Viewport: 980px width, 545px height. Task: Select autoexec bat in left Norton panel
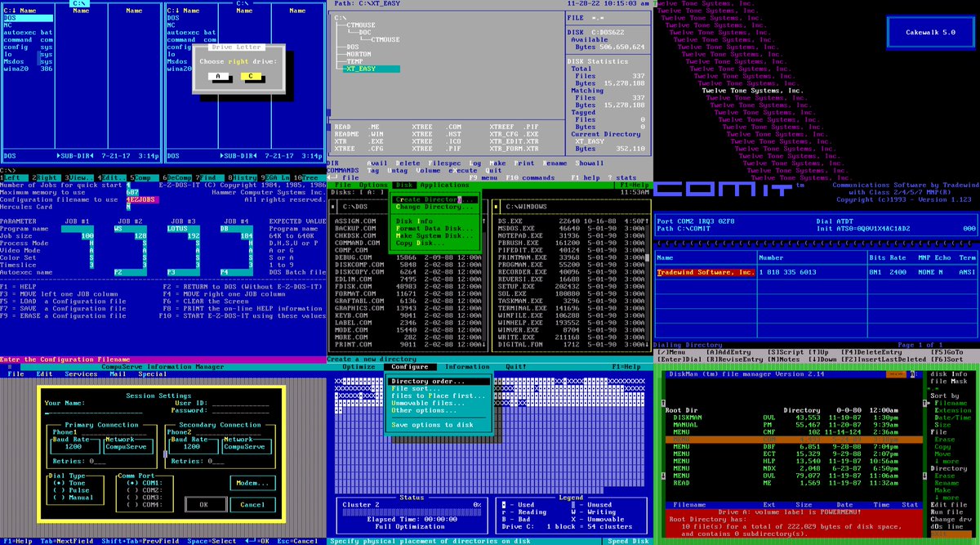click(29, 33)
